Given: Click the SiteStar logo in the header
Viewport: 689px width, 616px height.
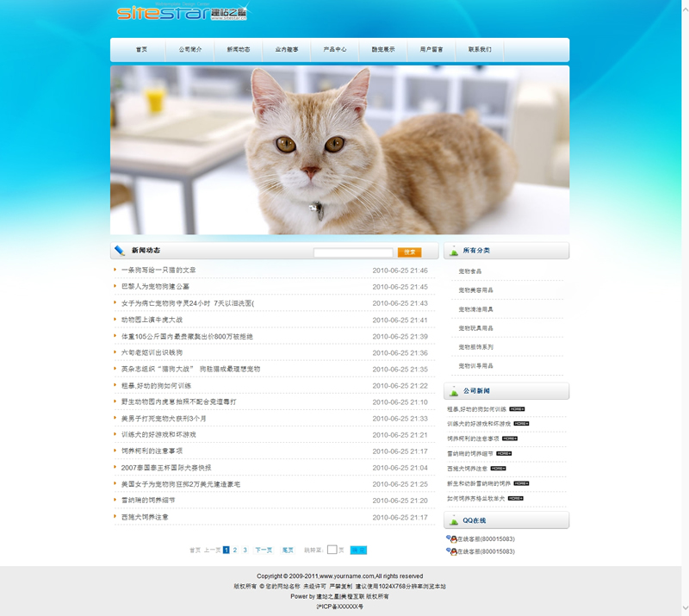Looking at the screenshot, I should point(181,13).
